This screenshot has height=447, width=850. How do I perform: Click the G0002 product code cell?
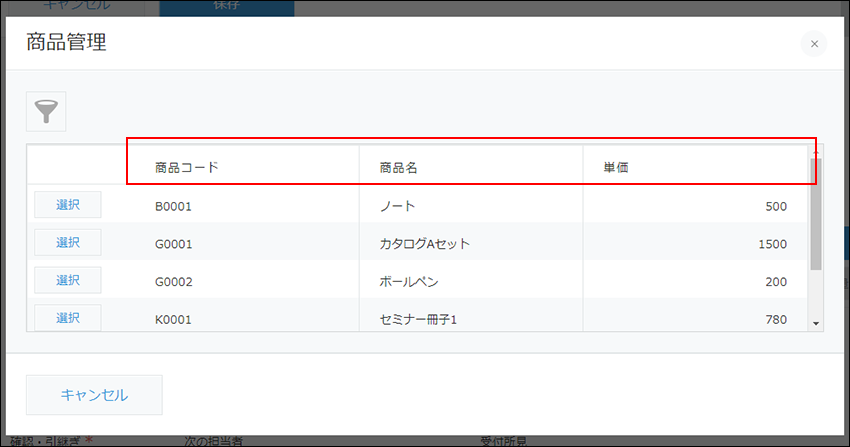[x=173, y=282]
